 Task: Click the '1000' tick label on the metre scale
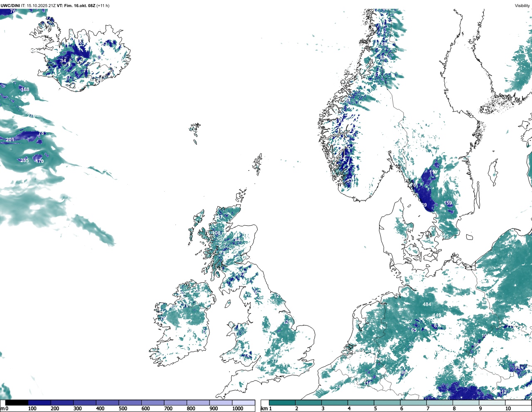(x=238, y=409)
